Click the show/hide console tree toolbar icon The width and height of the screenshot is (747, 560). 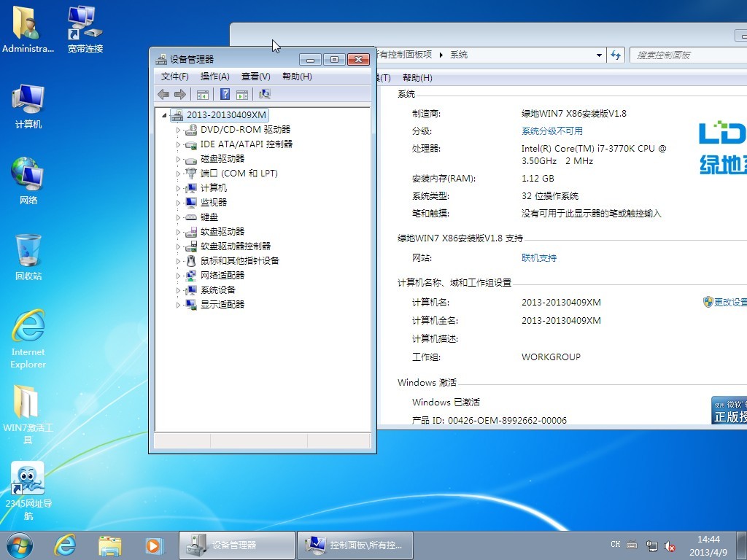click(203, 94)
